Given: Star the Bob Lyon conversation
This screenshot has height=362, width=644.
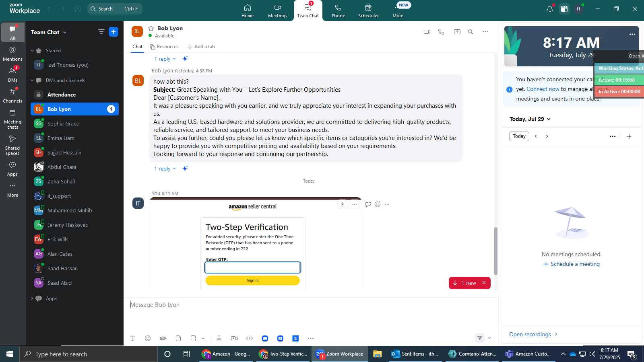Looking at the screenshot, I should pyautogui.click(x=151, y=28).
